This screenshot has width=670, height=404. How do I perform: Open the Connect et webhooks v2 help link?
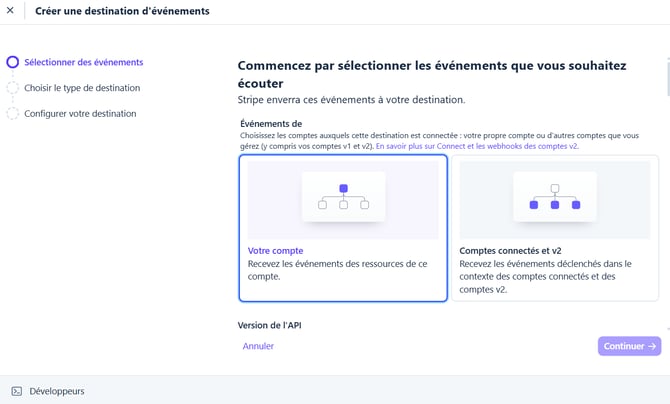[476, 146]
